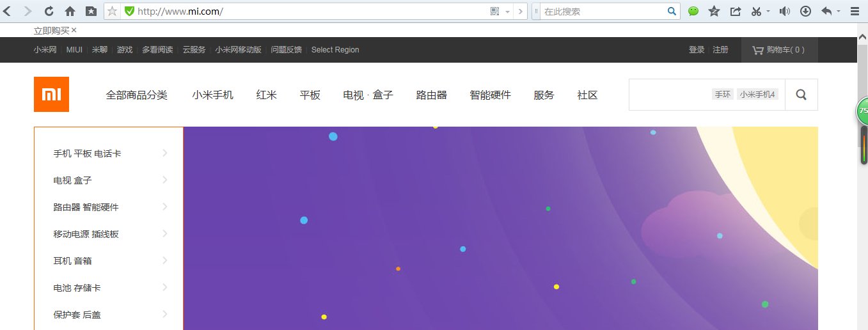The height and width of the screenshot is (330, 868).
Task: Expand the scissors tool dropdown arrow
Action: tap(768, 11)
